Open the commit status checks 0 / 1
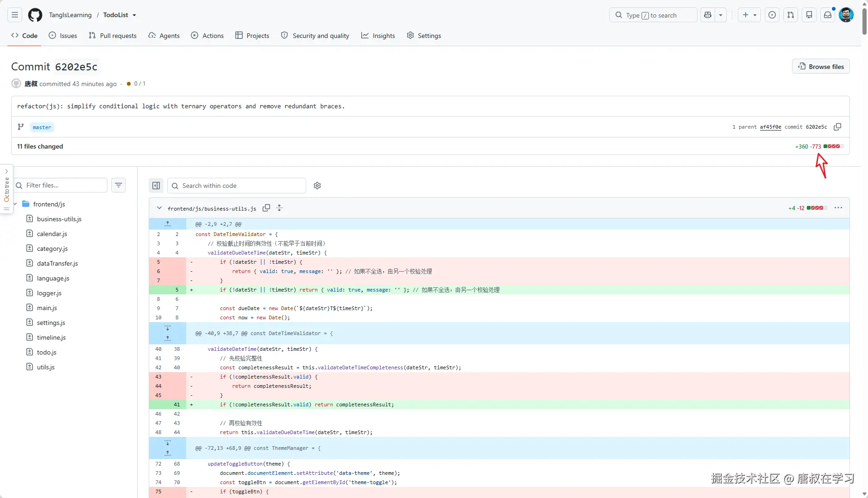868x498 pixels. pos(136,84)
